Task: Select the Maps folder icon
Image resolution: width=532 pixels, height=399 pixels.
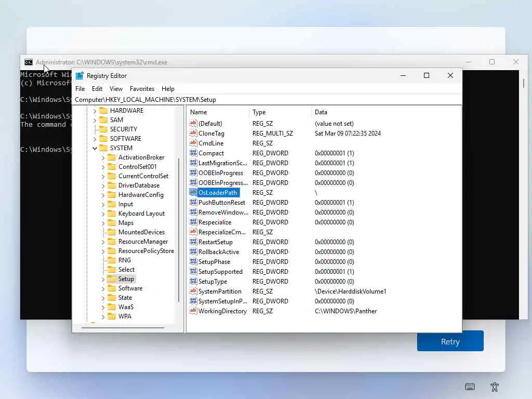Action: [112, 222]
